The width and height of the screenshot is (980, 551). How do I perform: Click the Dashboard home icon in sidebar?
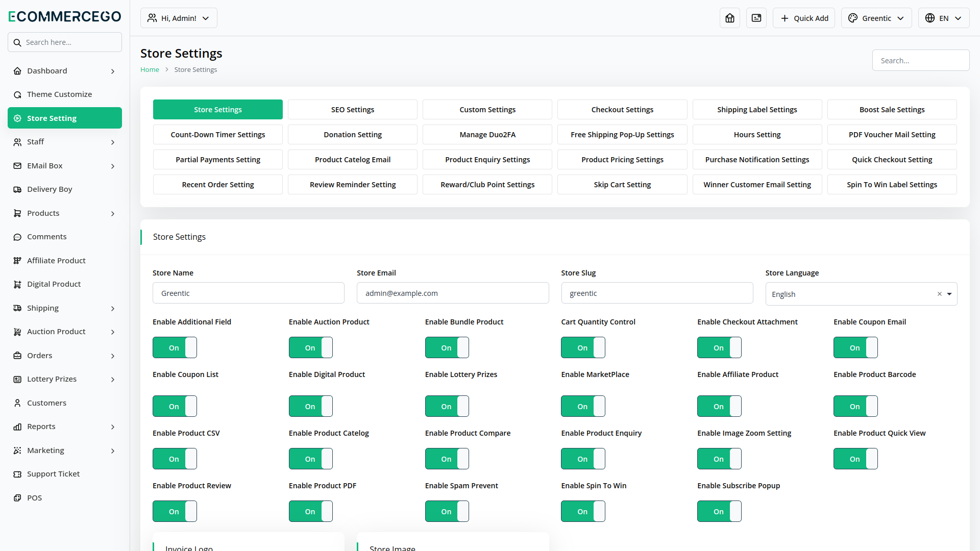(17, 71)
